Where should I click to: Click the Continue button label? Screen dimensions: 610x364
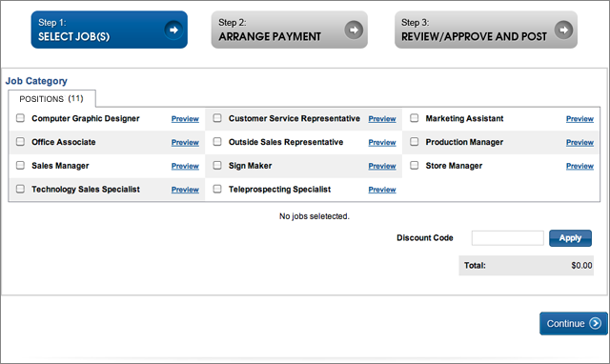[565, 324]
